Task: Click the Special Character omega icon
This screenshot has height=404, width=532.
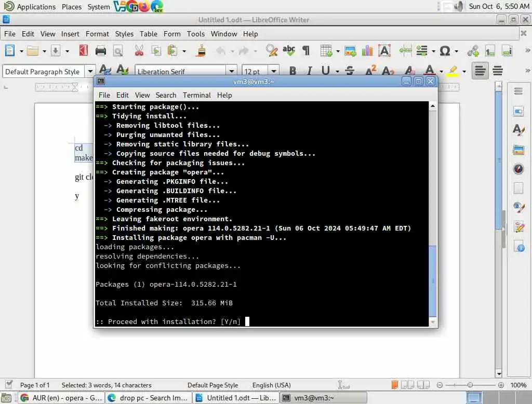Action: (445, 51)
